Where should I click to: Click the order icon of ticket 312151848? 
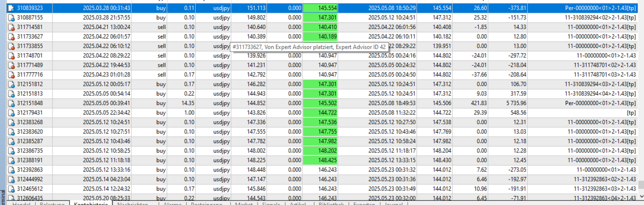pos(10,103)
